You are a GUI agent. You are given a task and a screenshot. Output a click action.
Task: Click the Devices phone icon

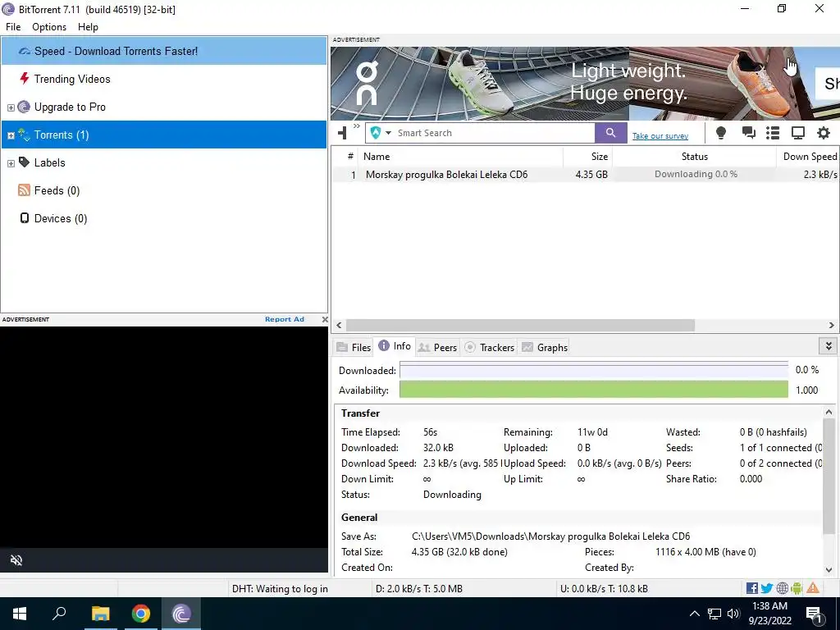(x=24, y=218)
